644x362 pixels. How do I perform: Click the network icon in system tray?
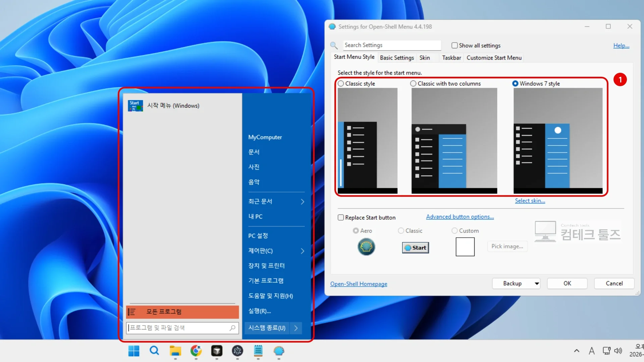point(606,351)
